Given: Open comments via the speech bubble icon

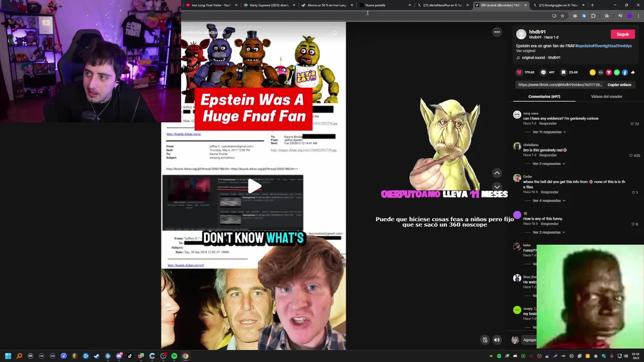Looking at the screenshot, I should (543, 72).
